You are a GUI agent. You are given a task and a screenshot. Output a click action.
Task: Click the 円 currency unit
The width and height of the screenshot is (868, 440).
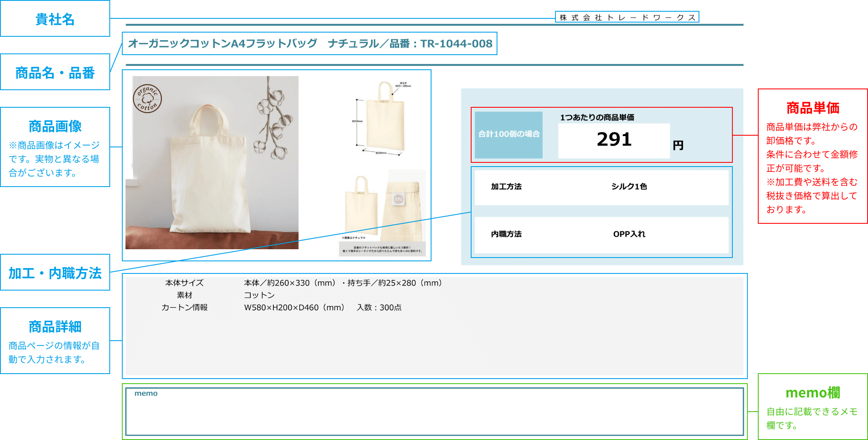678,145
